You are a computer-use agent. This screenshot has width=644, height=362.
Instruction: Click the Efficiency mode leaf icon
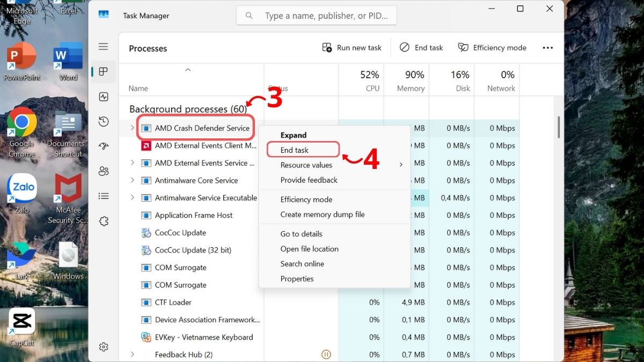point(463,47)
